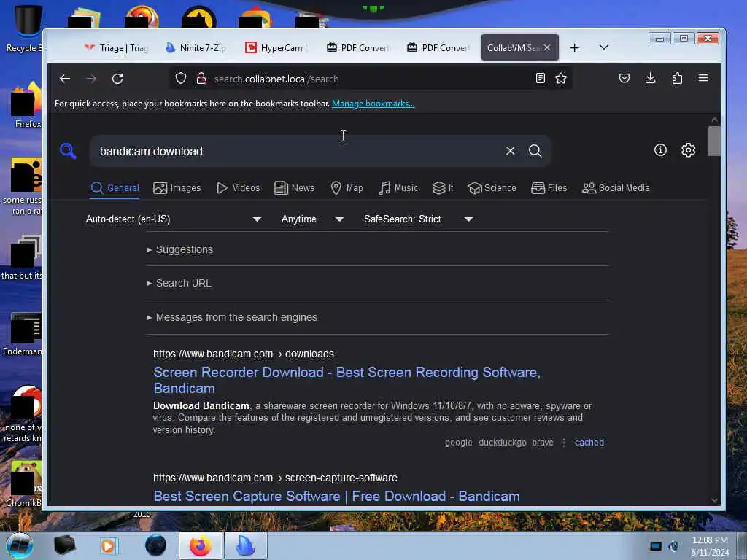Image resolution: width=747 pixels, height=560 pixels.
Task: Select the Images category
Action: click(177, 187)
